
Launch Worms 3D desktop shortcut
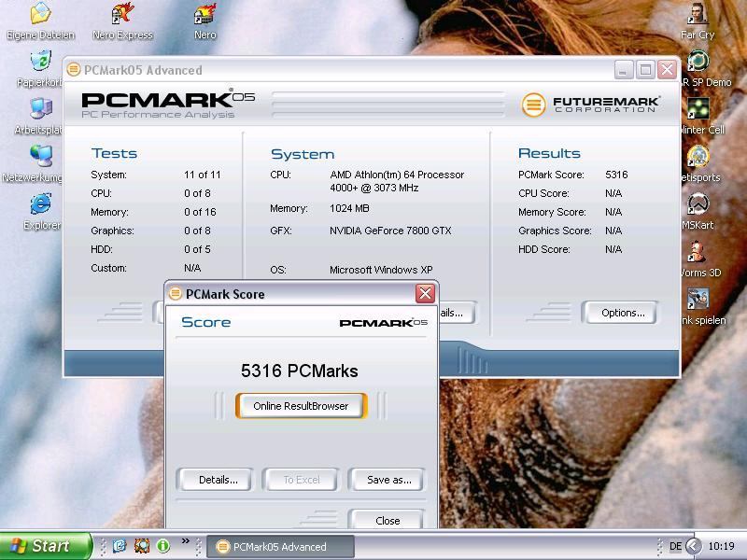click(700, 259)
